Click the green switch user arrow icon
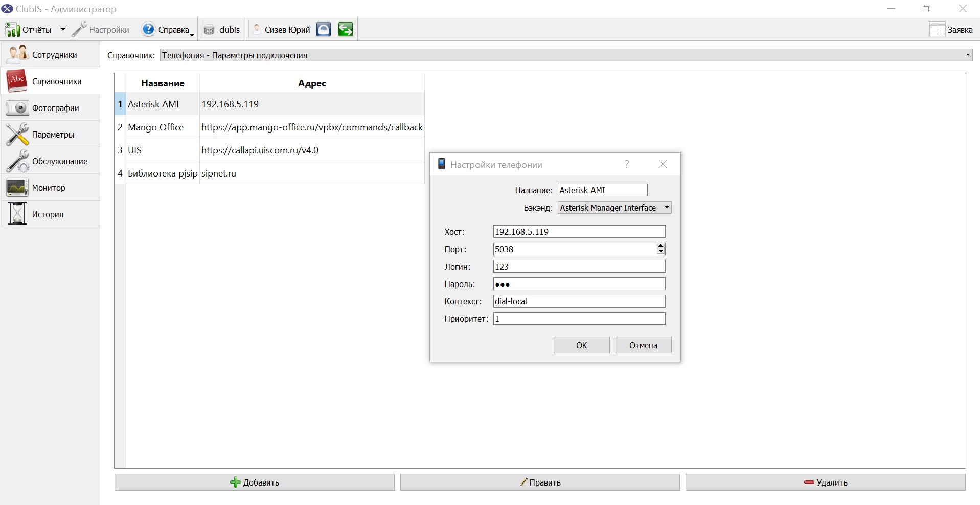 [346, 30]
